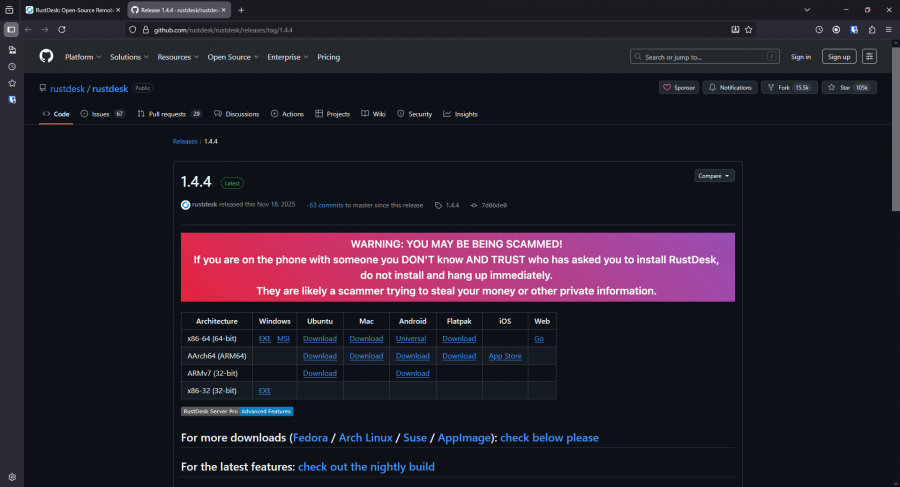Click the site padlock icon
Screen dimensions: 900x487
146,30
